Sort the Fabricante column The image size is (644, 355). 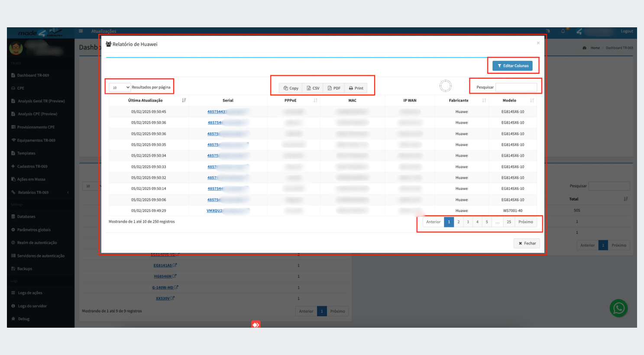pyautogui.click(x=484, y=101)
